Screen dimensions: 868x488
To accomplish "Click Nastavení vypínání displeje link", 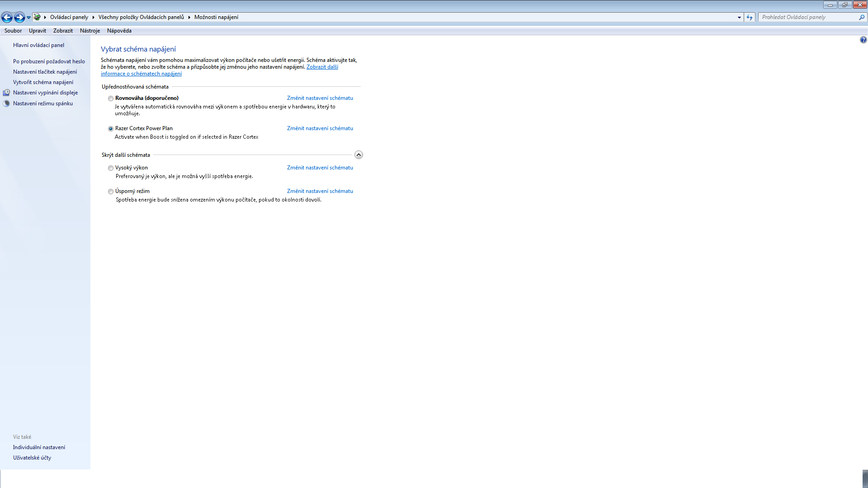I will [45, 93].
